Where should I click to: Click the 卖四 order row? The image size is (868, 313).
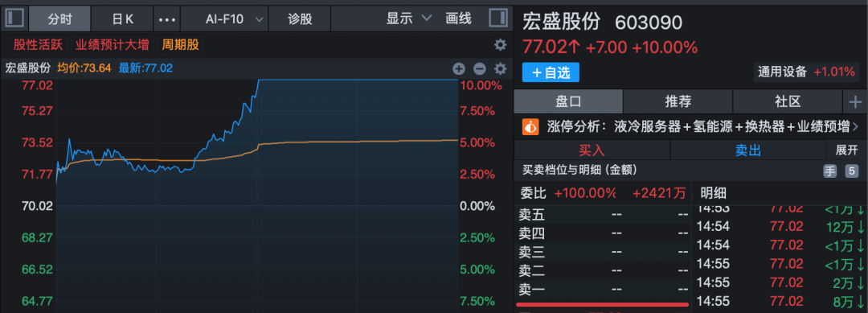point(604,233)
